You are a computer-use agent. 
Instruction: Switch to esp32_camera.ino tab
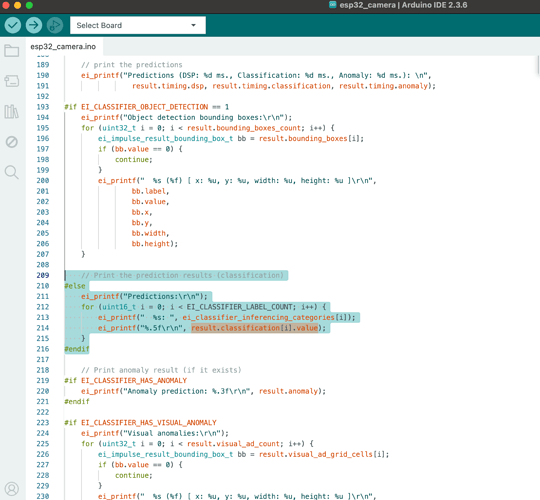(x=63, y=46)
